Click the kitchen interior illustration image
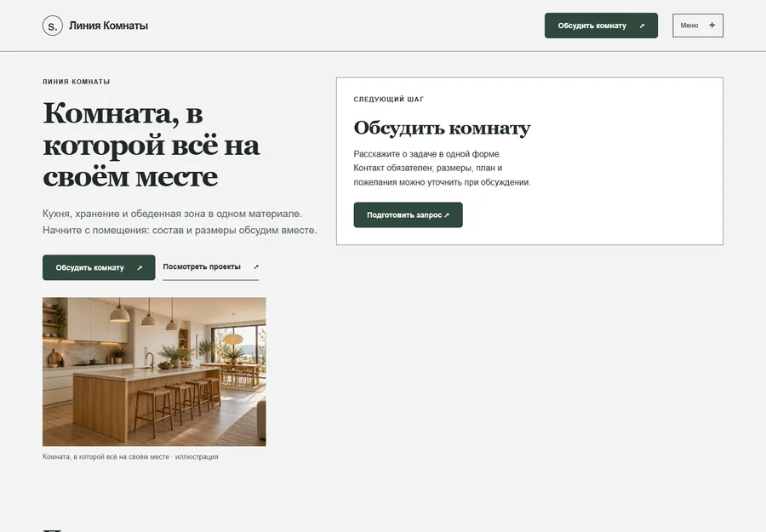This screenshot has height=532, width=766. [154, 372]
